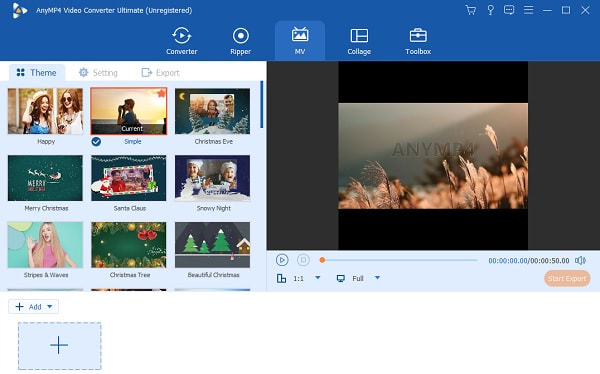
Task: Click the playback time counter text
Action: 528,261
